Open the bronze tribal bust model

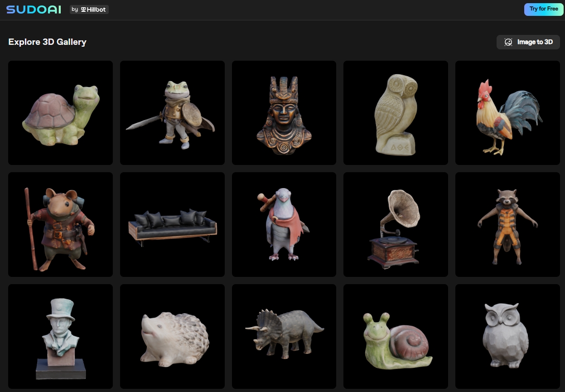(x=284, y=113)
